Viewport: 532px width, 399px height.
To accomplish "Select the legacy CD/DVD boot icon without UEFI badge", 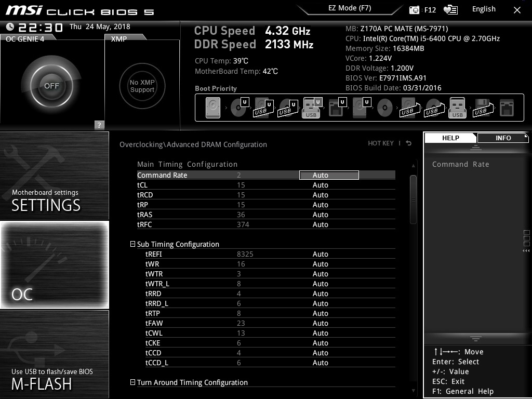I will pyautogui.click(x=385, y=108).
